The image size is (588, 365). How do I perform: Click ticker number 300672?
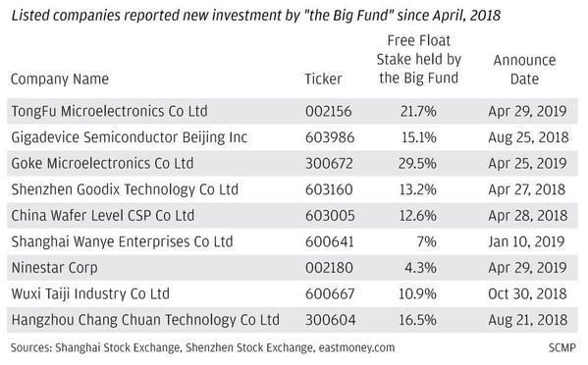pyautogui.click(x=329, y=164)
